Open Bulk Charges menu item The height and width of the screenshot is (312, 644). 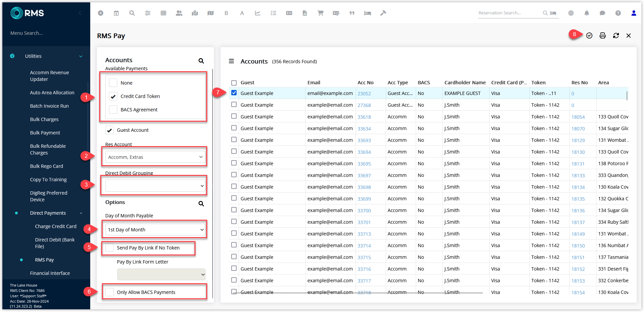(x=44, y=119)
